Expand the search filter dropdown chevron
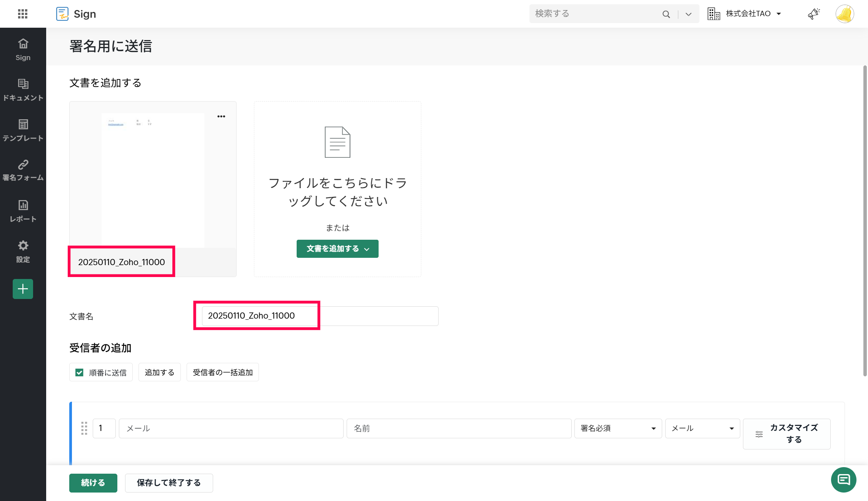The height and width of the screenshot is (501, 868). pos(688,14)
